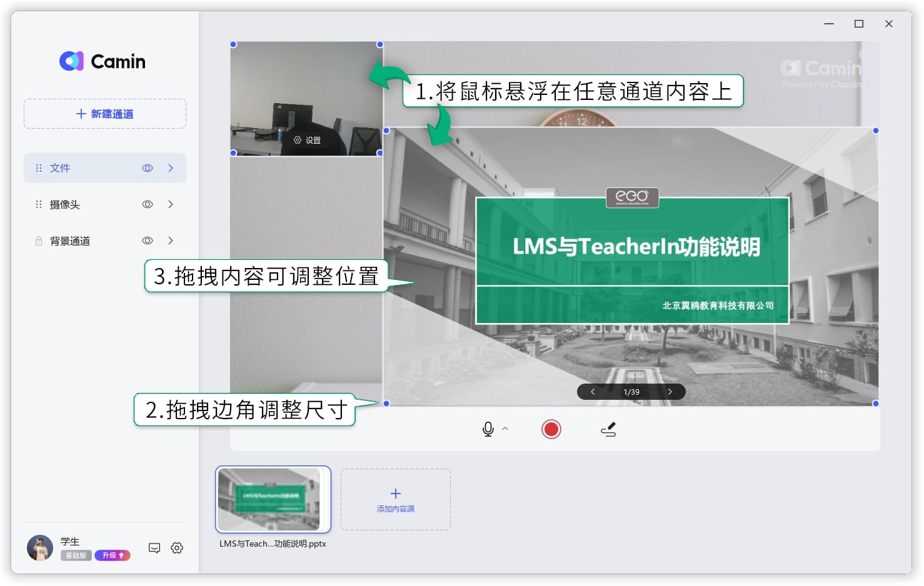Toggle visibility of the 摄像头 channel
This screenshot has width=924, height=586.
148,204
